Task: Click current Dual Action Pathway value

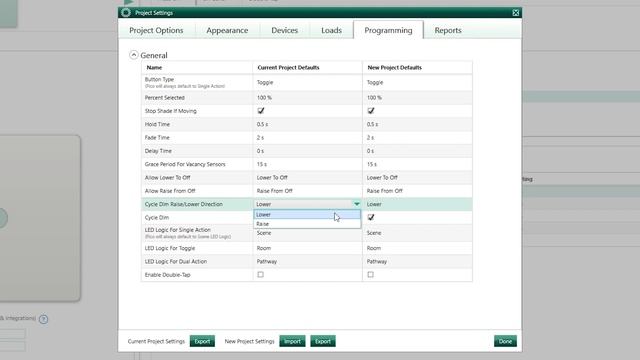Action: 267,261
